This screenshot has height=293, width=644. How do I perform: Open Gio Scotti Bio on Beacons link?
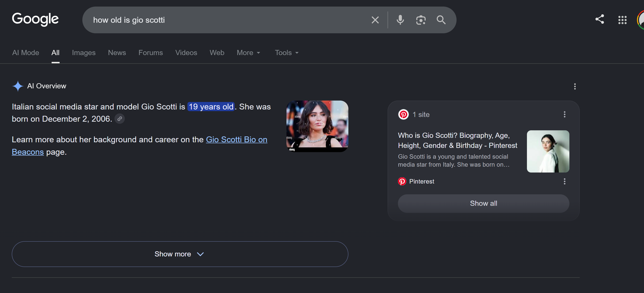[140, 146]
